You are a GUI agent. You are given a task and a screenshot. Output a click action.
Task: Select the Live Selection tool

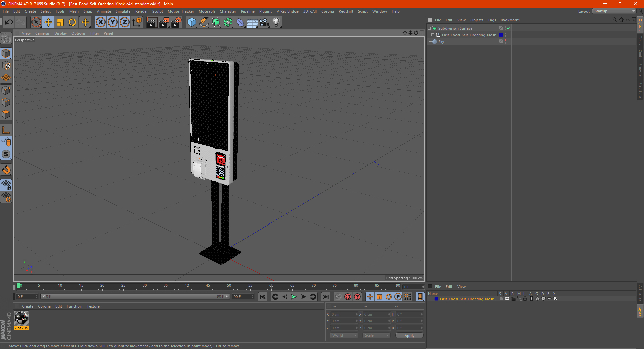click(x=36, y=22)
